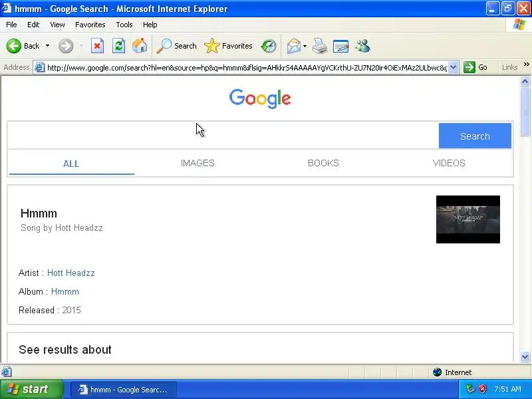Viewport: 532px width, 399px height.
Task: Expand the address bar dropdown arrow
Action: point(454,67)
